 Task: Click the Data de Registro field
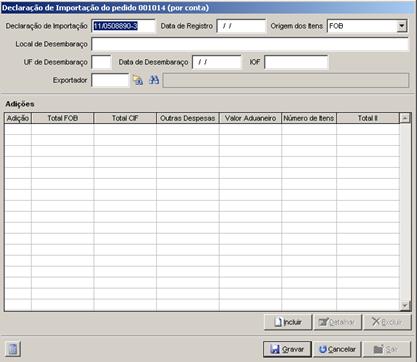click(241, 26)
